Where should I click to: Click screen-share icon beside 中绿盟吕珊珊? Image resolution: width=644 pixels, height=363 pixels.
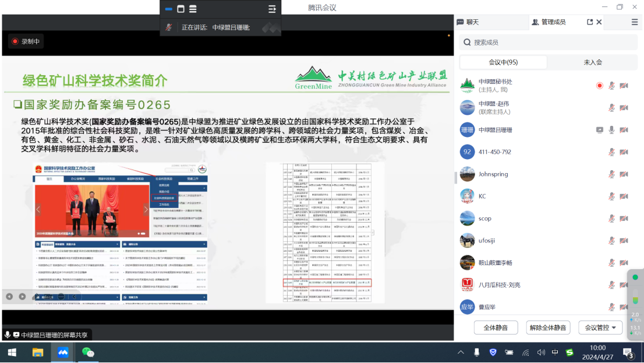(600, 130)
